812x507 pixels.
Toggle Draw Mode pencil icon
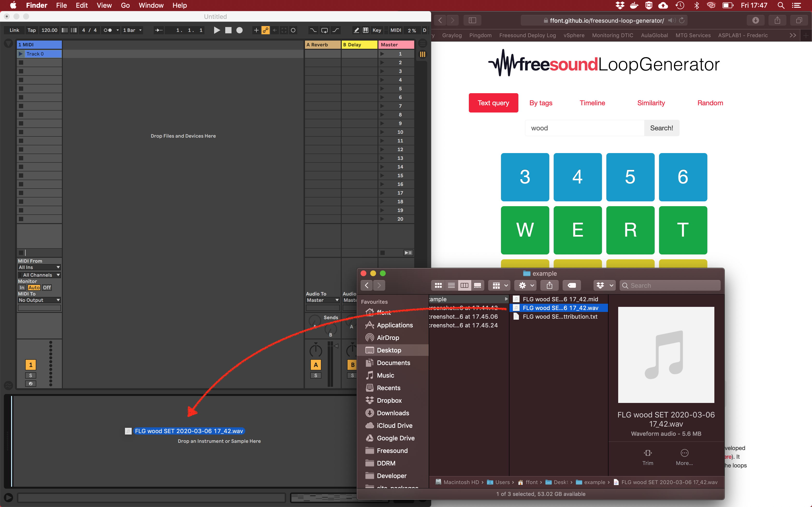pyautogui.click(x=356, y=30)
